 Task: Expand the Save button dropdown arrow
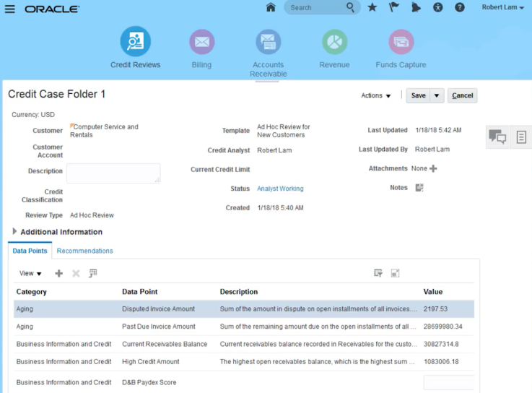437,95
